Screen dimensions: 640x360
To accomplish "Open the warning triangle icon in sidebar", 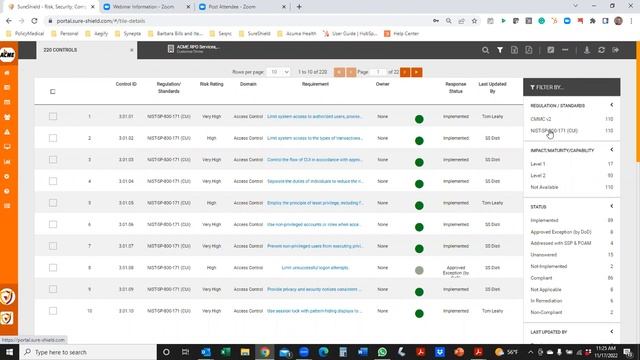I will coord(7,132).
